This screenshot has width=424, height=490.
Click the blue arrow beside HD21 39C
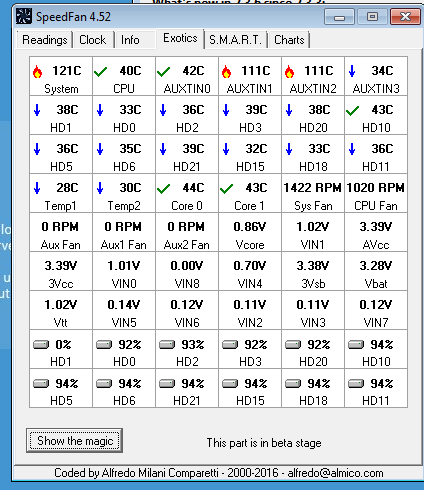tap(163, 149)
